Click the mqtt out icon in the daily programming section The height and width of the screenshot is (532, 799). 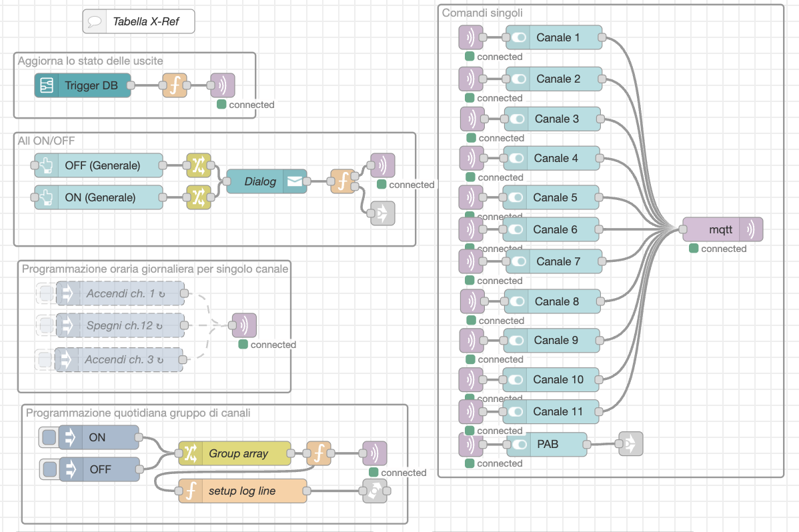coord(373,453)
